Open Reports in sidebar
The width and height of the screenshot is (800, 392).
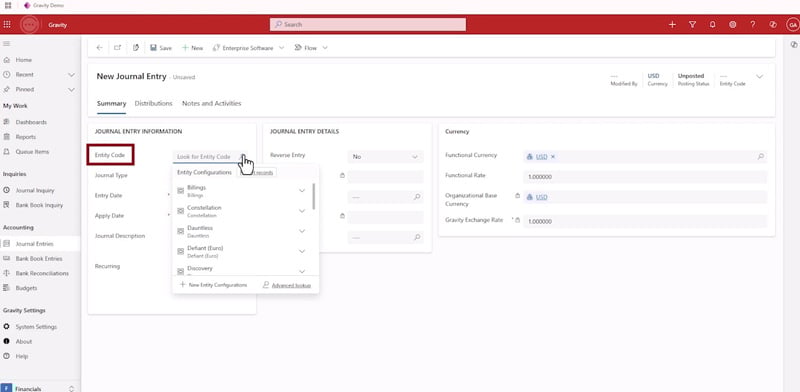26,137
